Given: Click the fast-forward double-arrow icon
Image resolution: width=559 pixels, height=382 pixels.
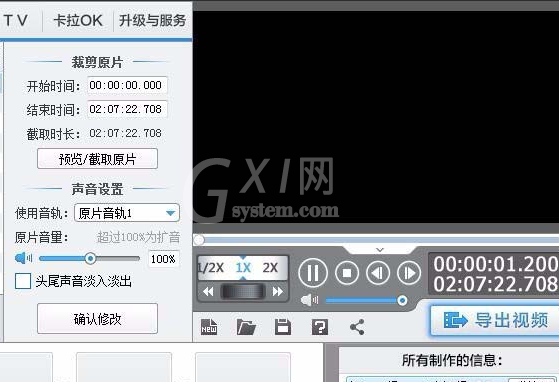Looking at the screenshot, I should click(277, 292).
